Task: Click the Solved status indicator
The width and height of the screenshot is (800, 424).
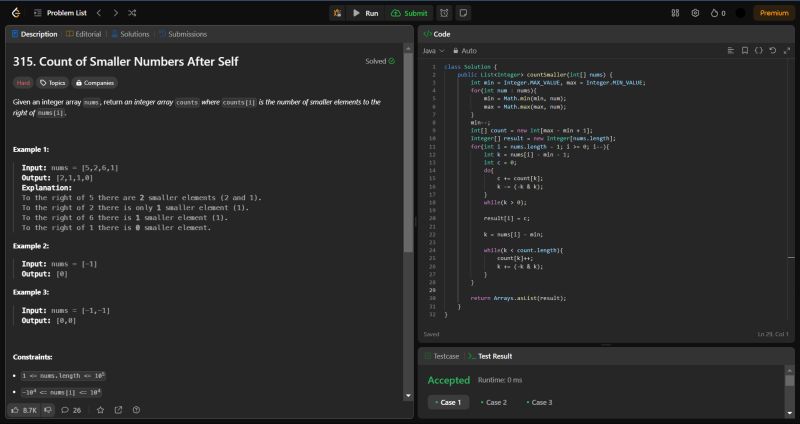Action: coord(380,61)
